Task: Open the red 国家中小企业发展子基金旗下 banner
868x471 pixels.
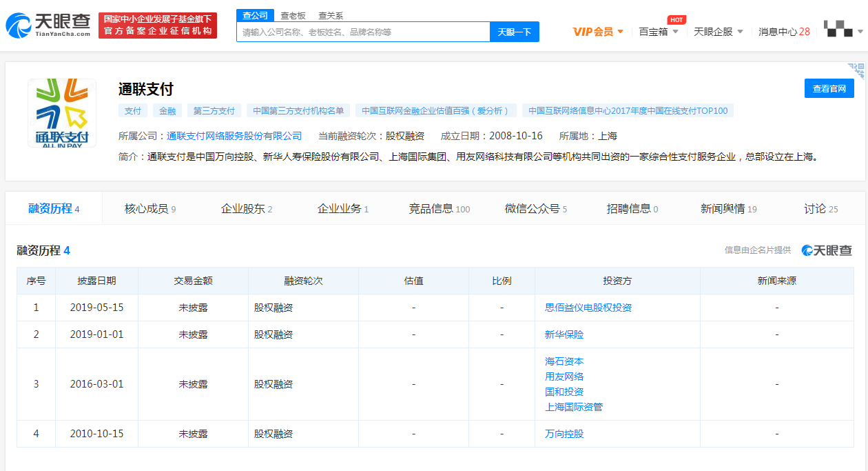Action: click(158, 26)
